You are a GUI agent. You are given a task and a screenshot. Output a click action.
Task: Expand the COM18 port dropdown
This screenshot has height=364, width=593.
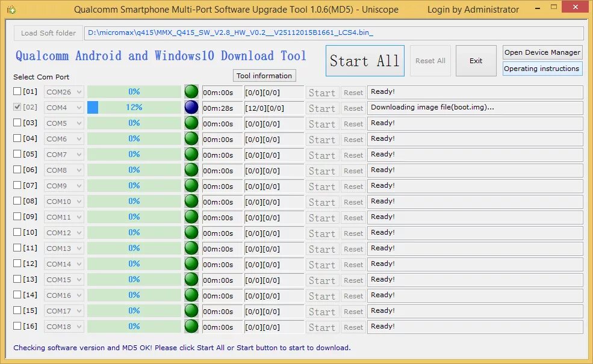(x=64, y=327)
